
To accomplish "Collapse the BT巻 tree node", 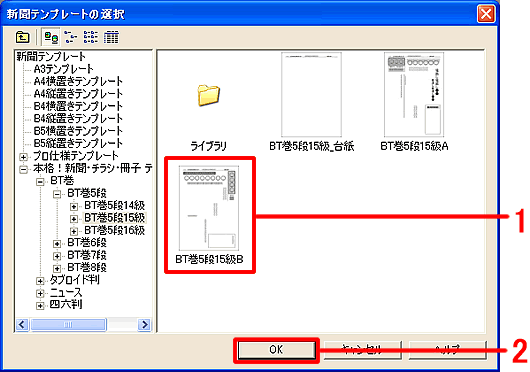I will (x=40, y=182).
